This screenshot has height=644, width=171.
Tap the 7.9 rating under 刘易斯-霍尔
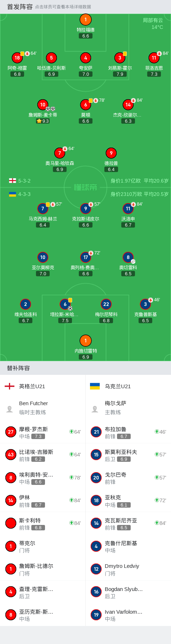tap(120, 74)
